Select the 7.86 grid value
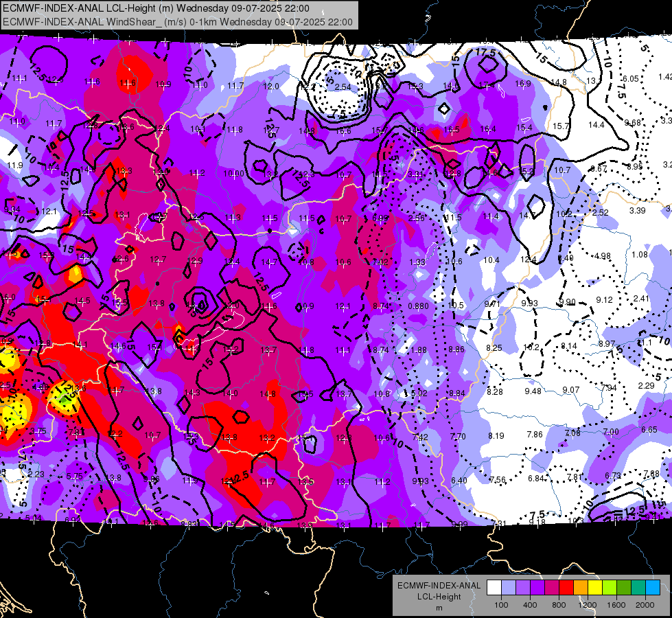The height and width of the screenshot is (618, 672). 535,435
